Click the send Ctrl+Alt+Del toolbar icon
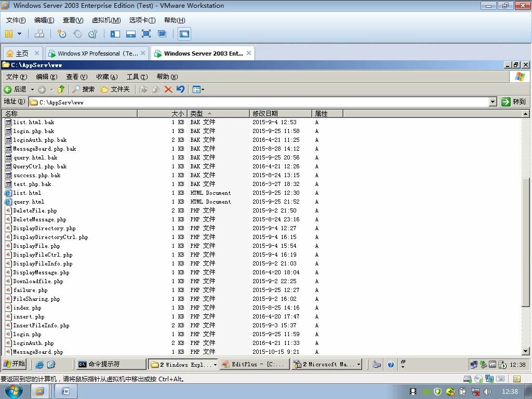The image size is (532, 399). coord(39,34)
